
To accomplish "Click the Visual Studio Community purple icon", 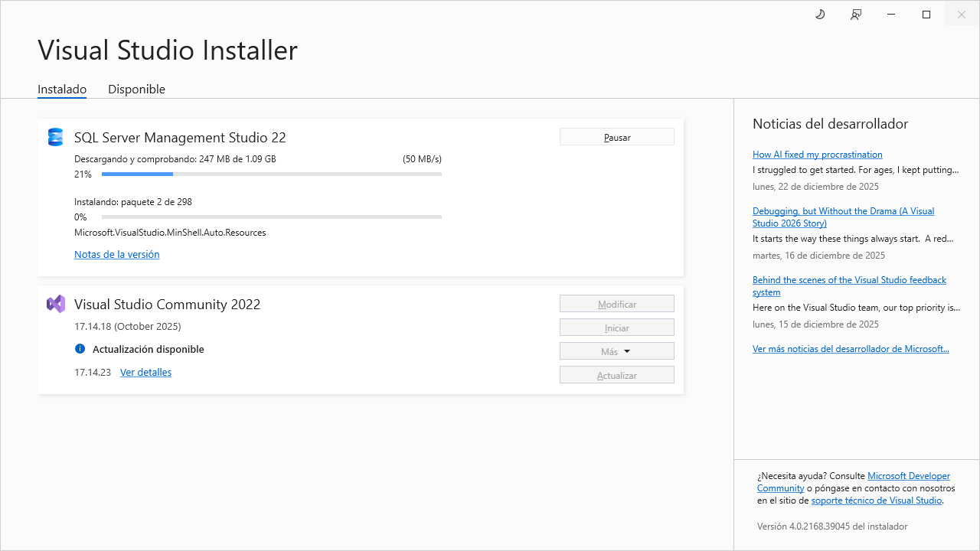I will point(55,304).
